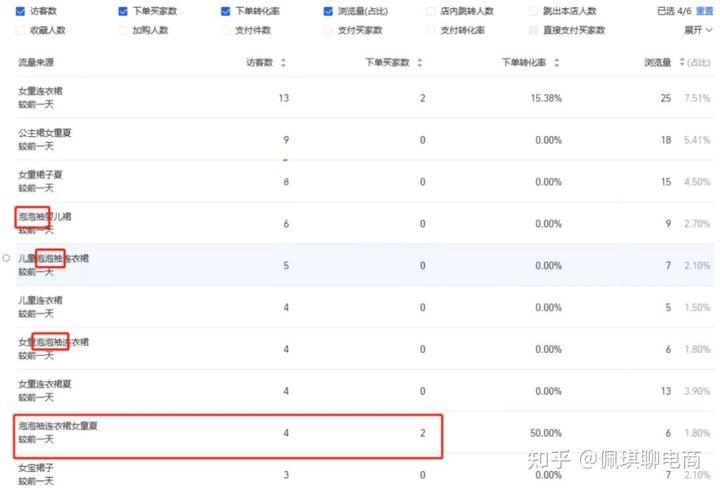Screen dimensions: 720x489
Task: Click pageview share 2.70%
Action: [697, 224]
